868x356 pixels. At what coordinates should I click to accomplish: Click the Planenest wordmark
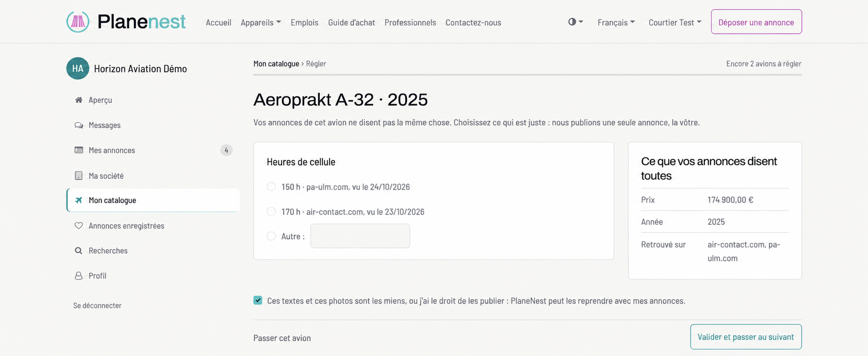coord(142,22)
